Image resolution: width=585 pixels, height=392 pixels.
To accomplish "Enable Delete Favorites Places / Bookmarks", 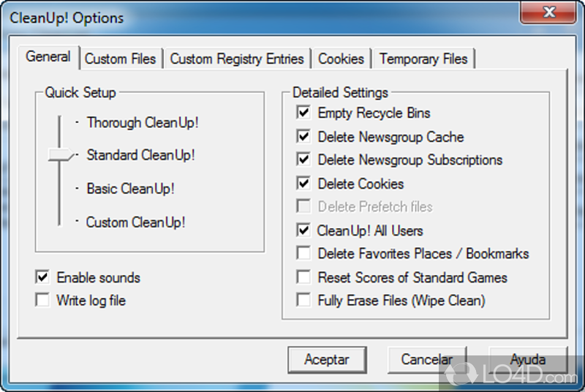I will tap(303, 254).
